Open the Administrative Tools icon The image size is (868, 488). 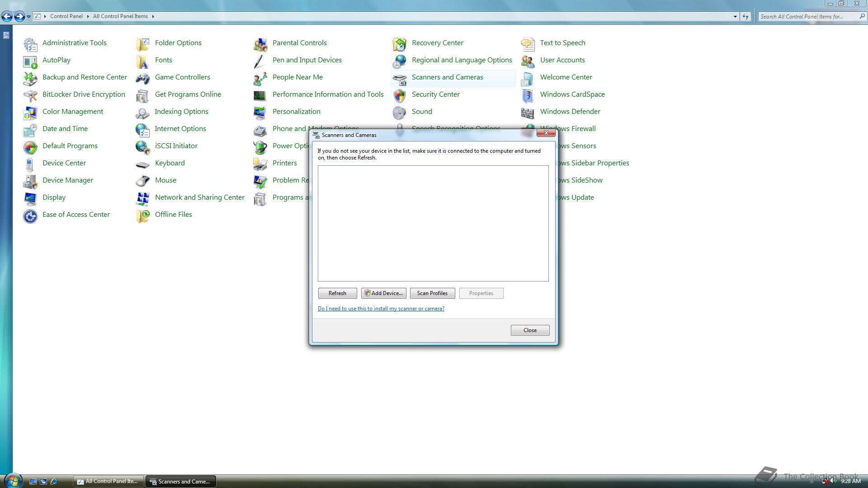30,44
